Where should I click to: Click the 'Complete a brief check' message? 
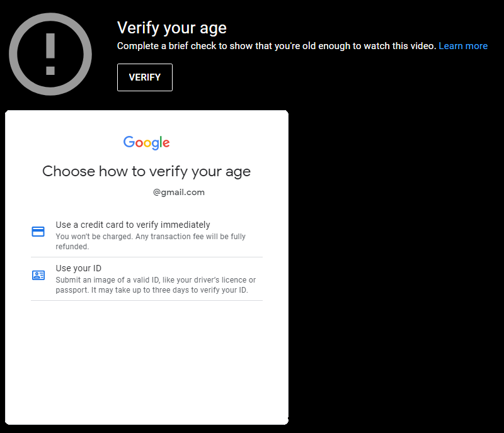point(277,46)
